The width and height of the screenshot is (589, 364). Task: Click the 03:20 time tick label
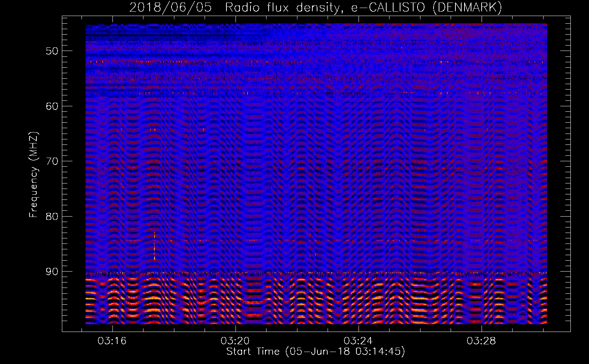click(235, 341)
